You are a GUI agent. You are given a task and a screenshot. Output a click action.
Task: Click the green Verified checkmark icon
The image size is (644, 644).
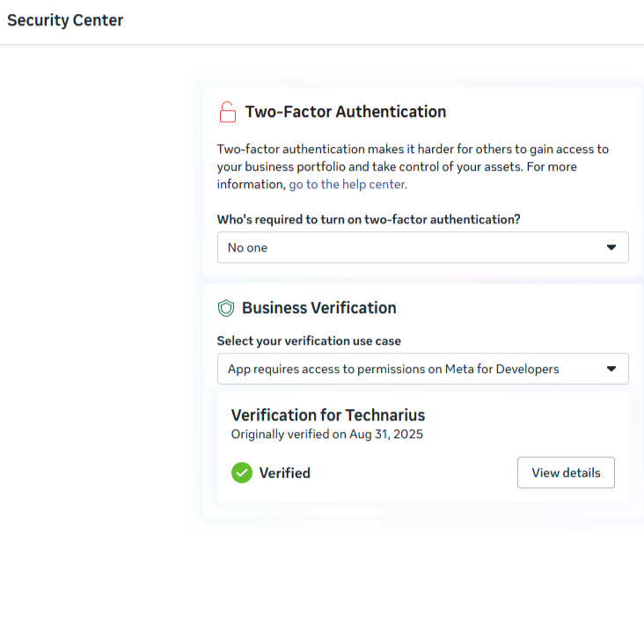click(x=242, y=472)
